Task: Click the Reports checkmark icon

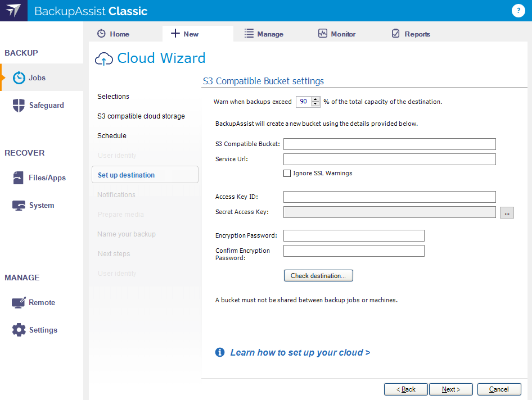Action: (x=395, y=33)
